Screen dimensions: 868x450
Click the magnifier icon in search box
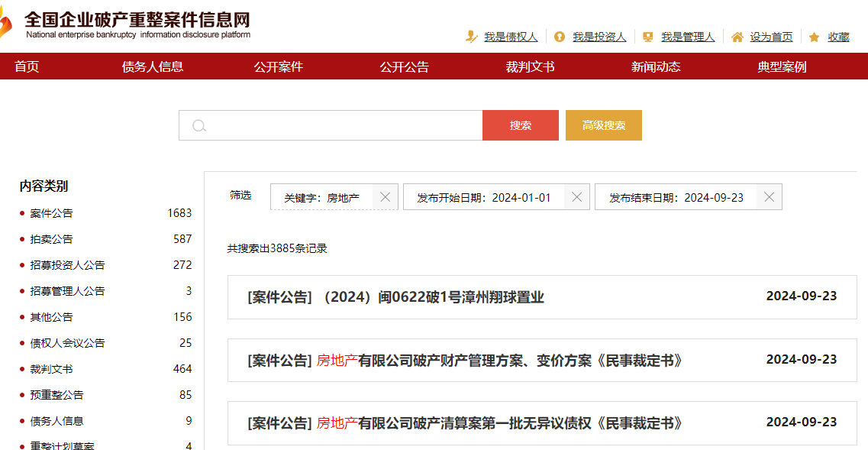[199, 125]
